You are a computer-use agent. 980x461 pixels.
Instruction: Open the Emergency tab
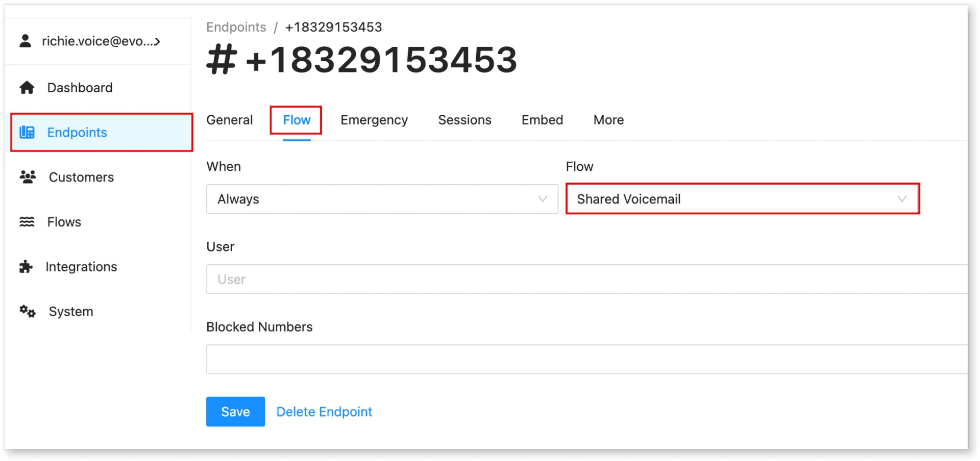pos(374,120)
